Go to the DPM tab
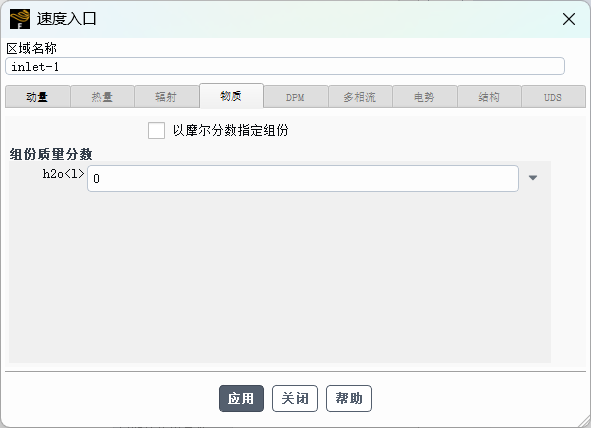 coord(296,97)
